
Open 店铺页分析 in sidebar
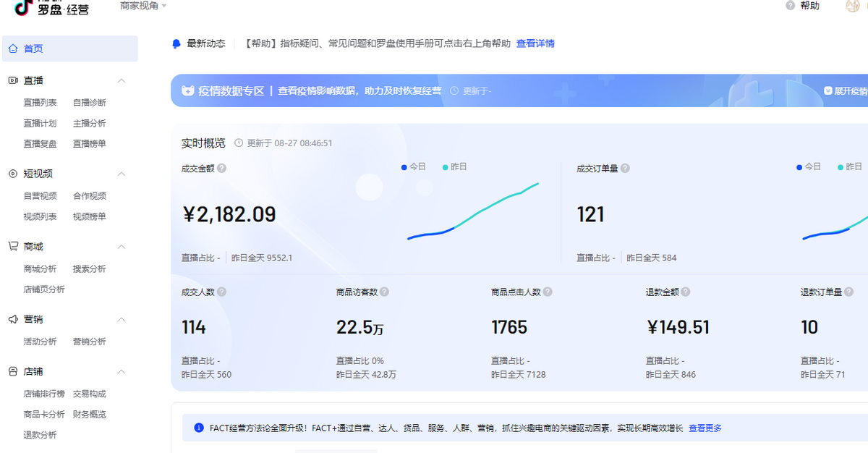pyautogui.click(x=44, y=289)
